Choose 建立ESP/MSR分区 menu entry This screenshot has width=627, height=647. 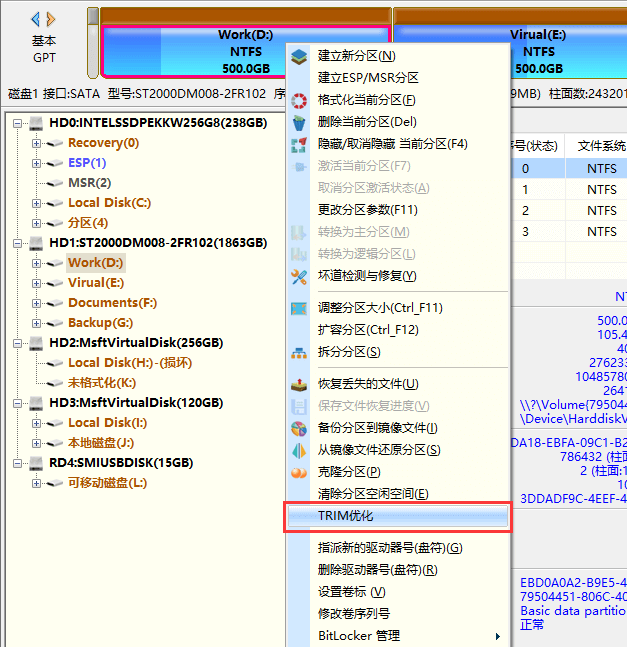point(398,78)
